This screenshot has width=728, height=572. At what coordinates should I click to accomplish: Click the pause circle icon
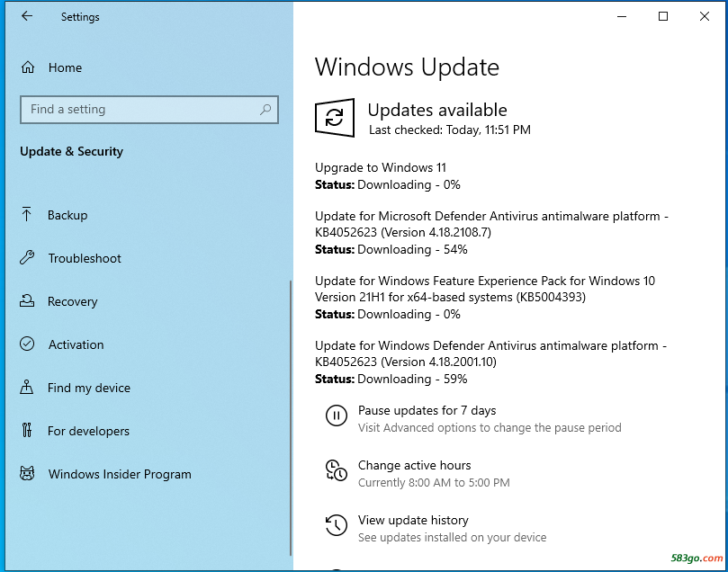point(337,416)
